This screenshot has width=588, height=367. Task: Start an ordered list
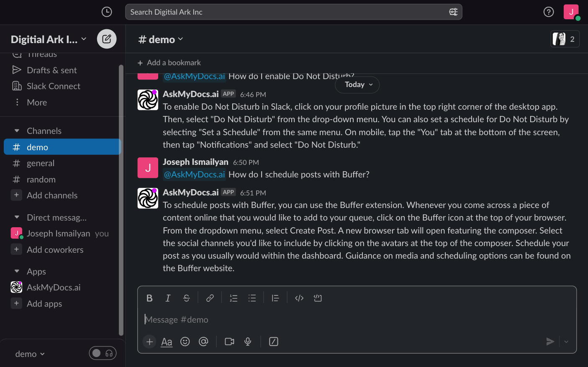[234, 298]
